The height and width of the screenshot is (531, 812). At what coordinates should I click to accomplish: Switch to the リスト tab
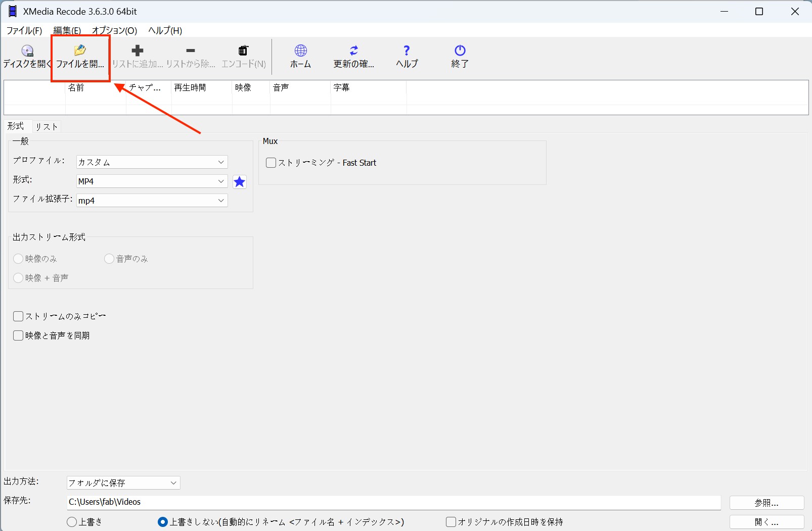click(47, 127)
